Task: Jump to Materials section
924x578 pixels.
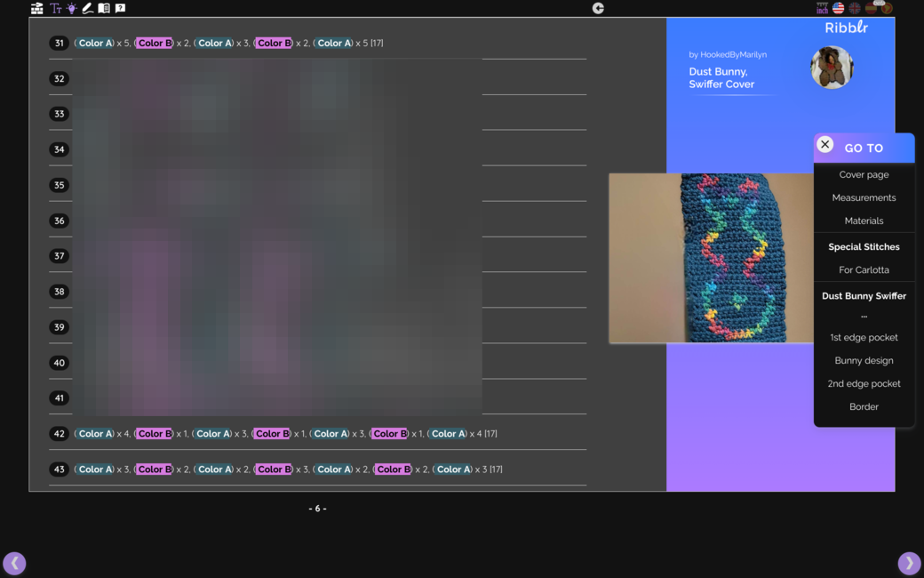Action: click(864, 221)
